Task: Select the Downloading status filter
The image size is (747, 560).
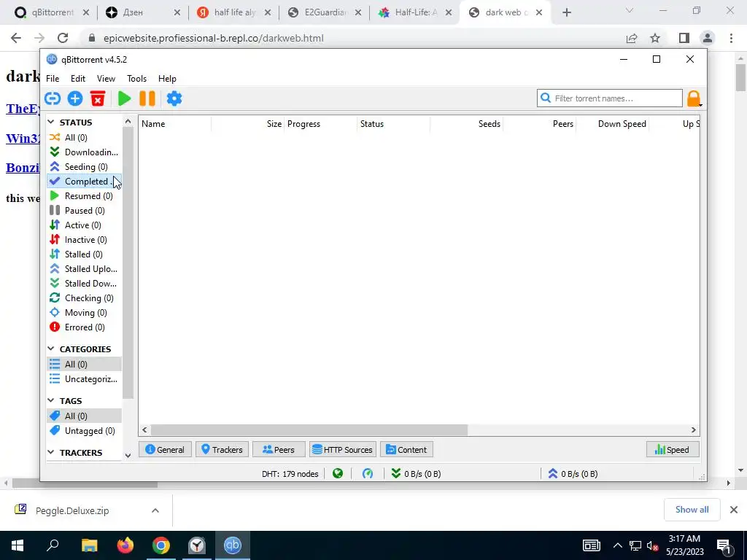Action: [x=85, y=152]
